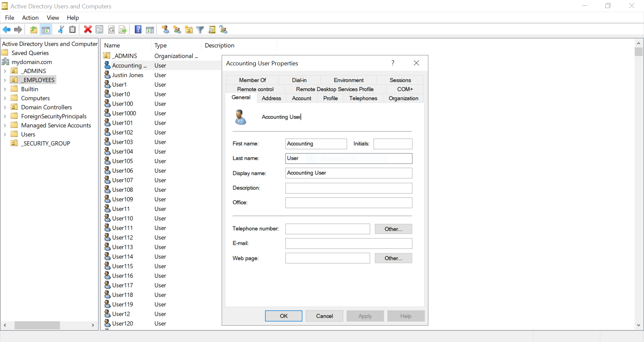644x342 pixels.
Task: Expand the Builtin tree node
Action: (x=5, y=89)
